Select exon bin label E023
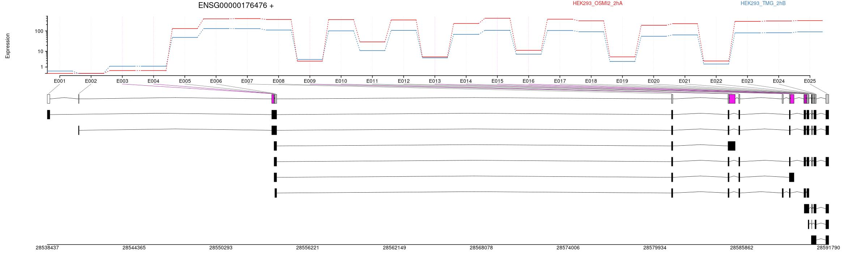The width and height of the screenshot is (868, 253). pos(747,81)
